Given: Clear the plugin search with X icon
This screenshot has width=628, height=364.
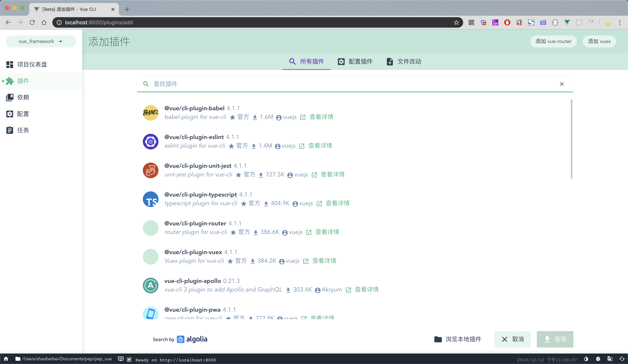Looking at the screenshot, I should pos(562,84).
